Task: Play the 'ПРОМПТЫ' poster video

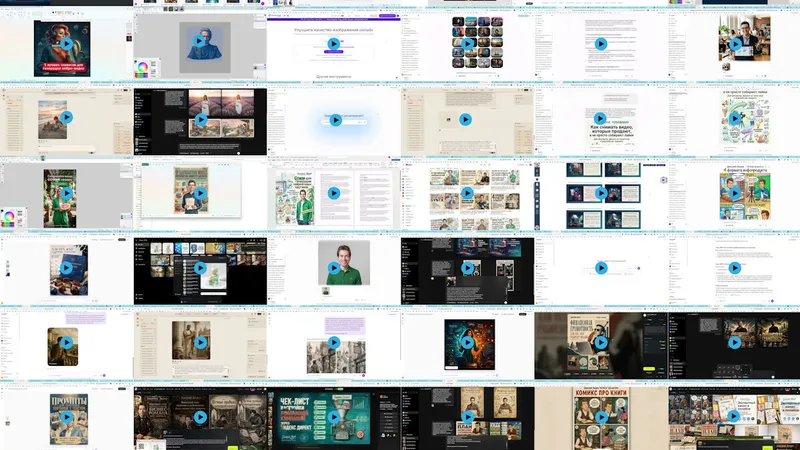Action: coord(66,417)
